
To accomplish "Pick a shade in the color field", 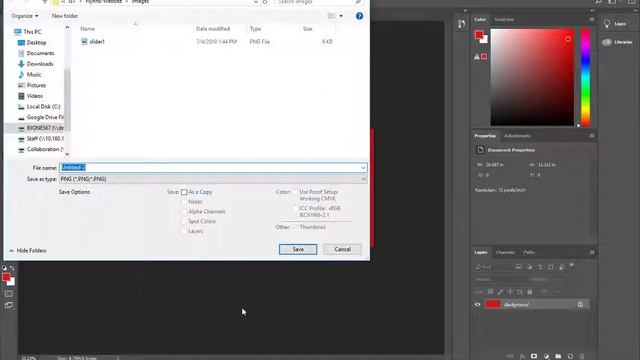I will (x=532, y=77).
